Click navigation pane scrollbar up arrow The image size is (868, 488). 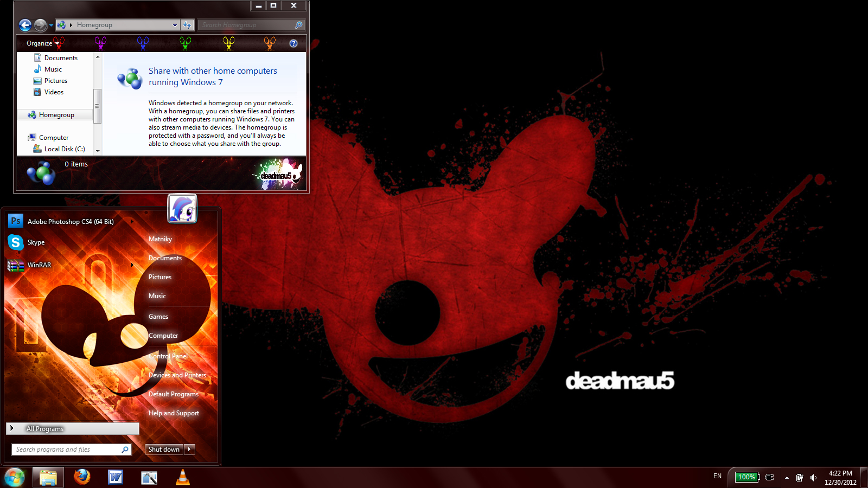[x=98, y=57]
